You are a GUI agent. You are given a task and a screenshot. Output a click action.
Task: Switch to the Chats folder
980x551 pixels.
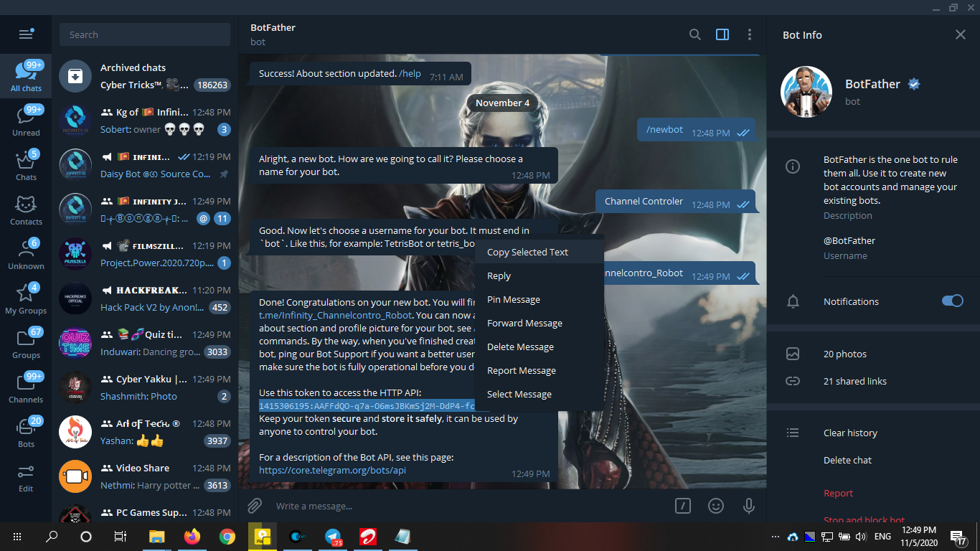click(26, 166)
